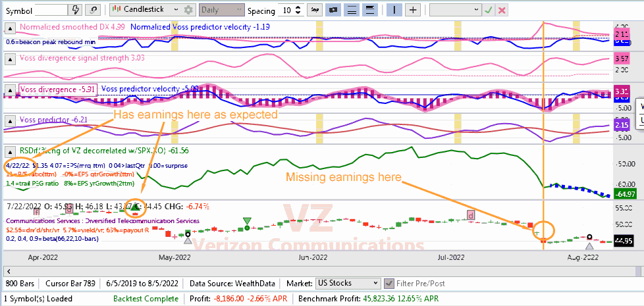Collapse the Voss divergence pane

click(10, 89)
